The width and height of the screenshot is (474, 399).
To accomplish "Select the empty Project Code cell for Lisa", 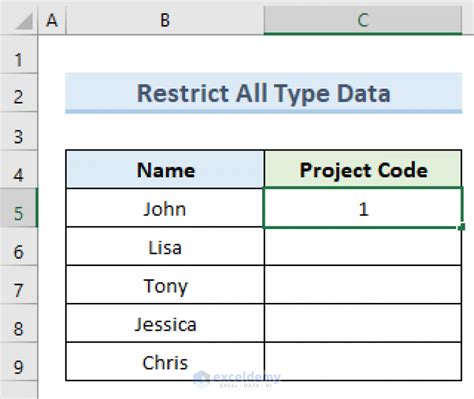I will pyautogui.click(x=363, y=247).
